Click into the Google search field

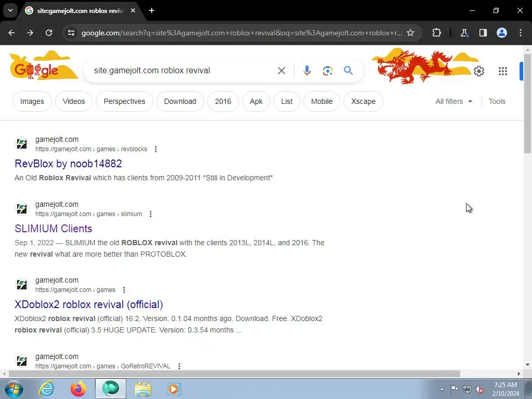(x=183, y=71)
